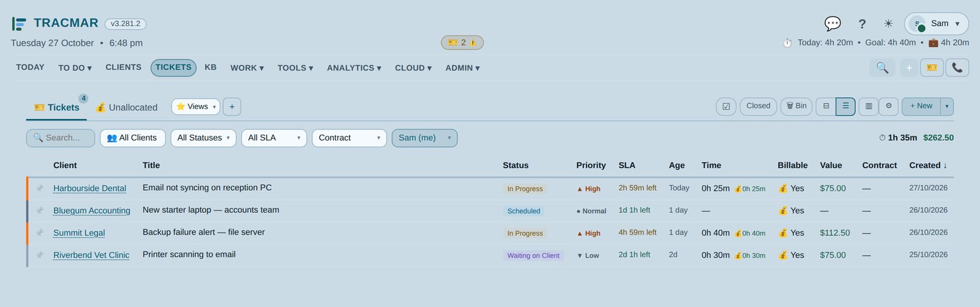Viewport: 980px width, 307px height.
Task: Click the new ticket icon button
Action: 932,67
